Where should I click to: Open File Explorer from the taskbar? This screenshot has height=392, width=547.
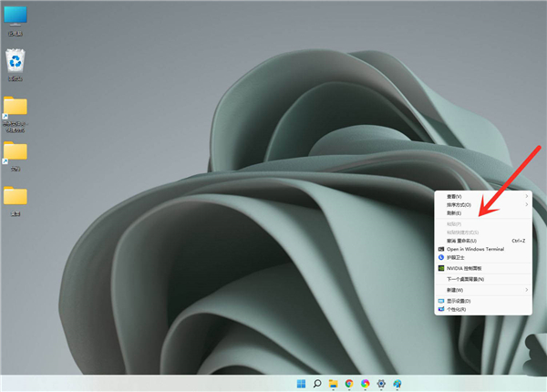pyautogui.click(x=333, y=384)
